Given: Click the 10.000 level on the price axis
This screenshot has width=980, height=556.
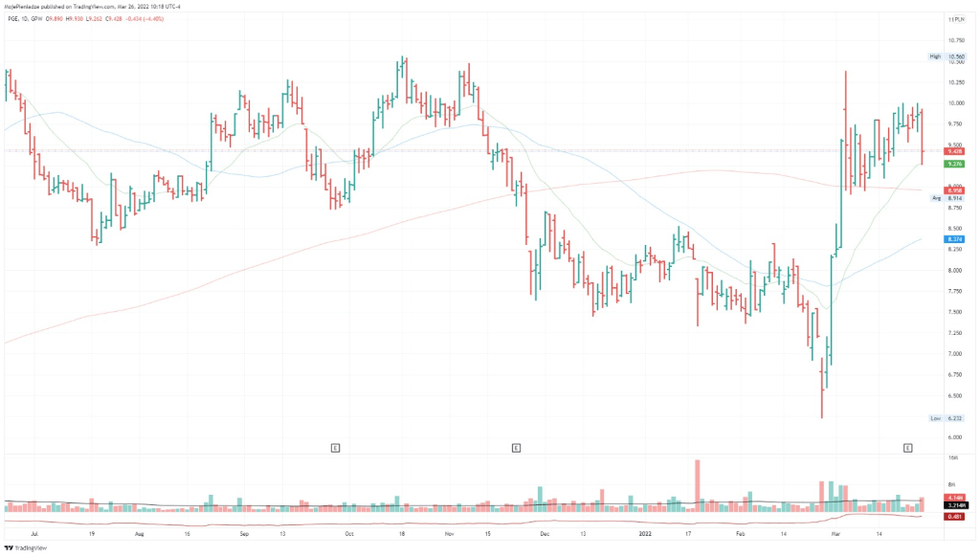Looking at the screenshot, I should click(x=955, y=103).
